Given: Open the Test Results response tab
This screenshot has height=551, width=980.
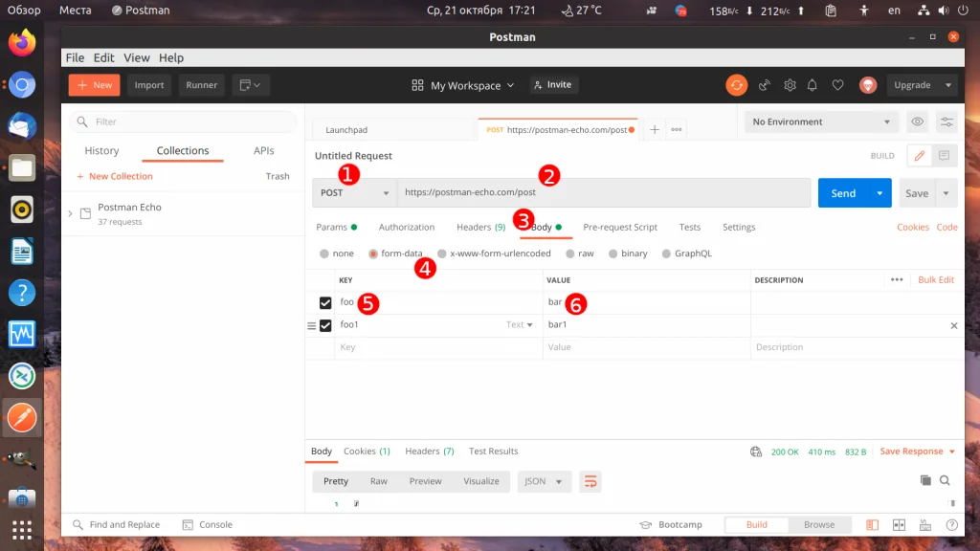Looking at the screenshot, I should click(493, 452).
